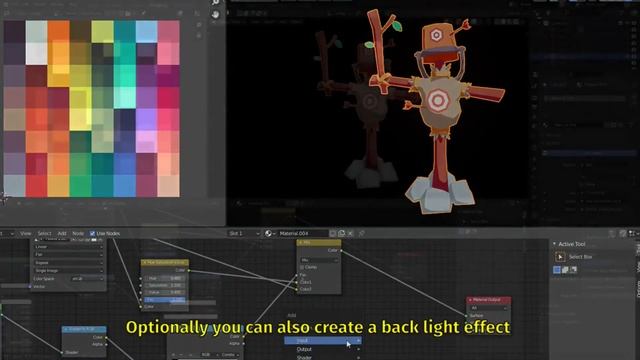
Task: Click the Mix node title header
Action: (319, 242)
